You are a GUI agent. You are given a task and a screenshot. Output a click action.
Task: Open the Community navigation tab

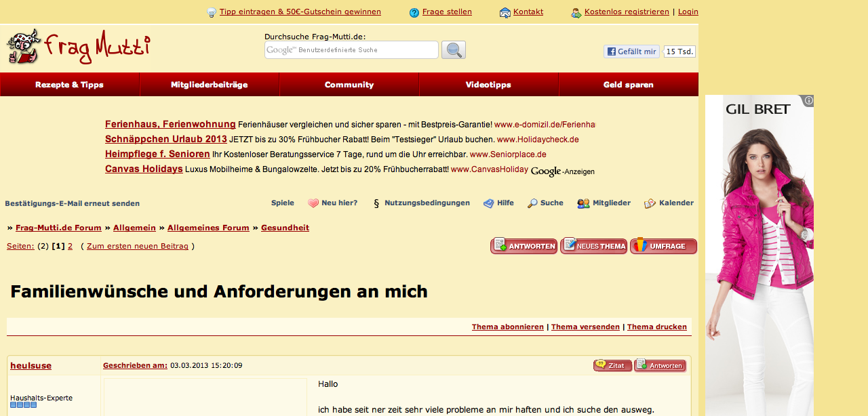tap(349, 85)
